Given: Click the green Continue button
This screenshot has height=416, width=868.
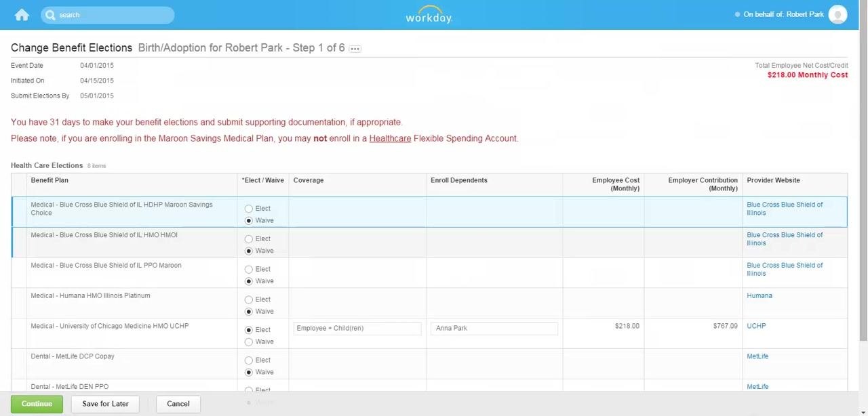Looking at the screenshot, I should click(x=37, y=404).
